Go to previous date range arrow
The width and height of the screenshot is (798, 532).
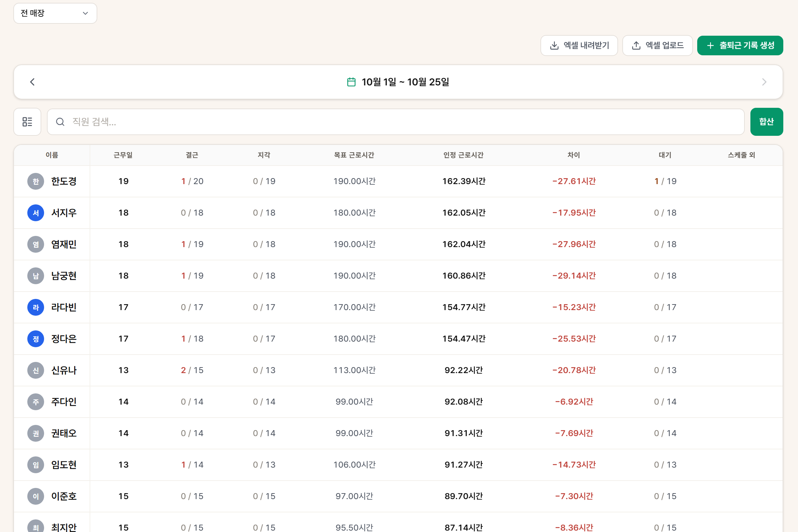(x=33, y=82)
